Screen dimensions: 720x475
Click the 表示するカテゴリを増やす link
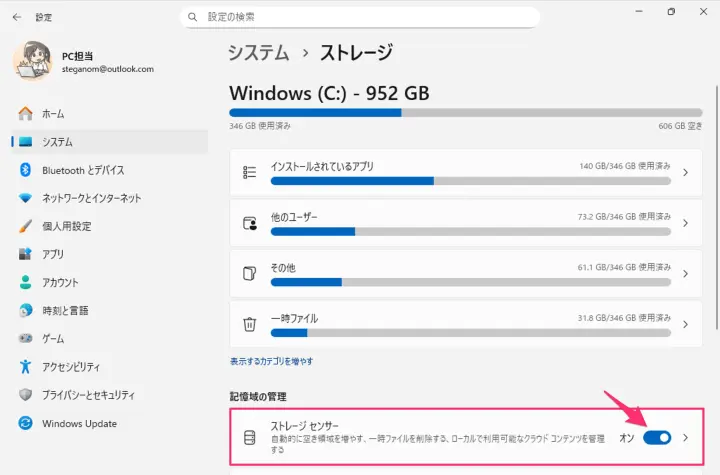click(x=272, y=361)
